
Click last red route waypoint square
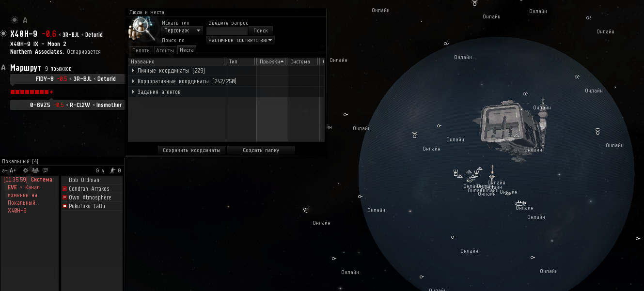(47, 92)
